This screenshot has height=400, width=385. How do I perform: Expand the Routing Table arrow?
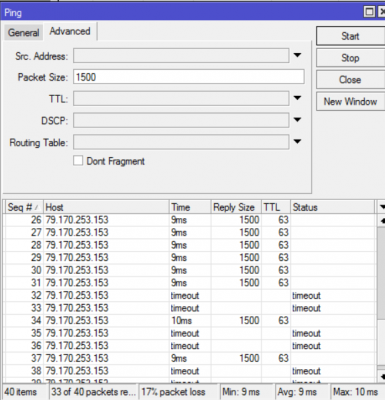pos(297,142)
